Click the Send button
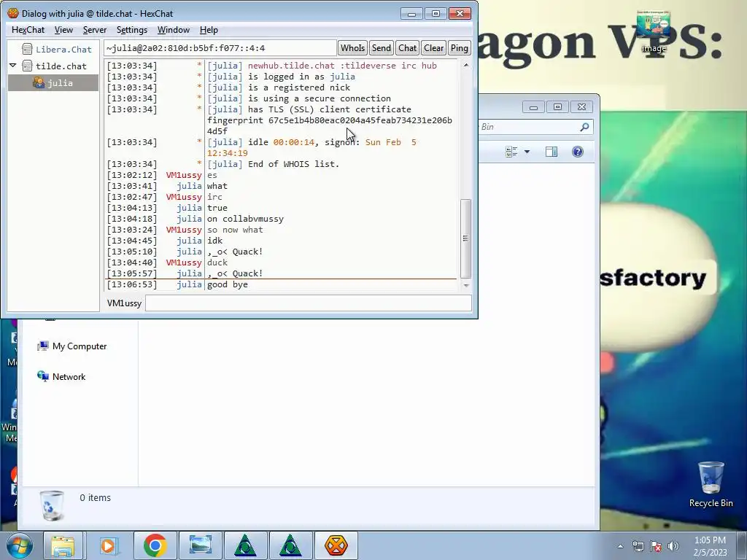 click(x=381, y=48)
